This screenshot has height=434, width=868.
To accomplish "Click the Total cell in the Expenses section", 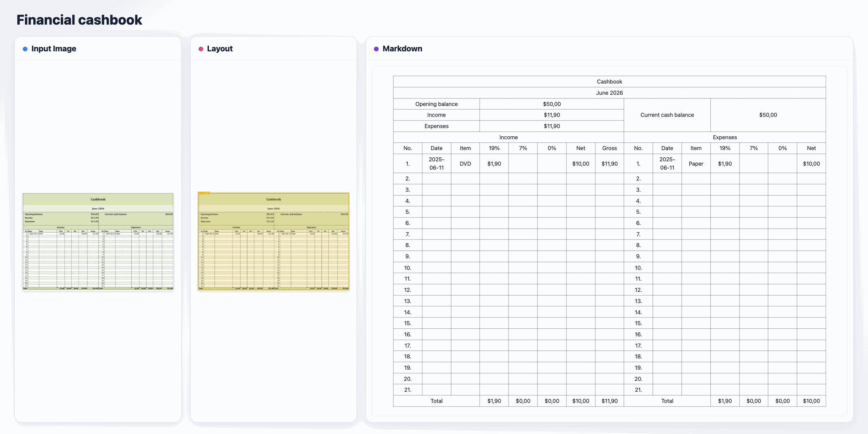I will click(667, 401).
